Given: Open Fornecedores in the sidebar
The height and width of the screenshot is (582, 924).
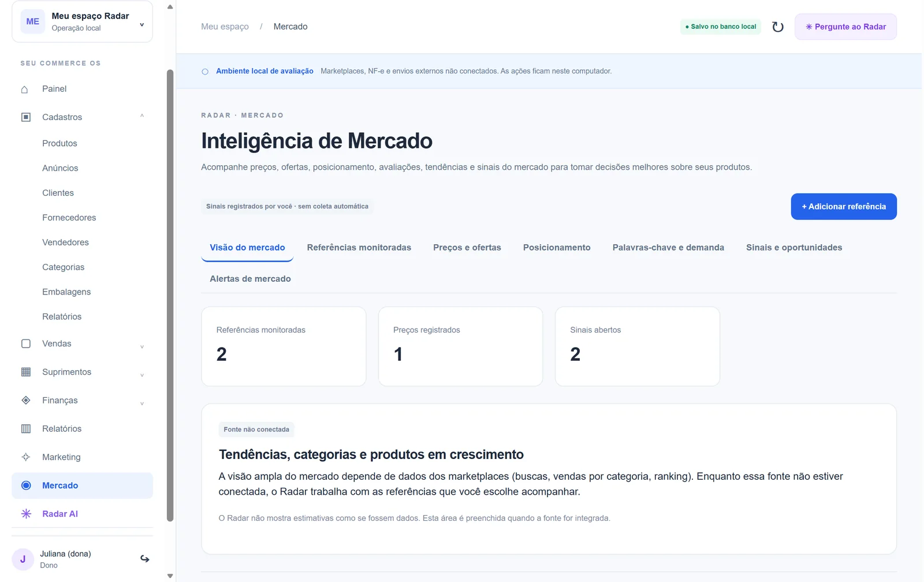Looking at the screenshot, I should pos(69,218).
